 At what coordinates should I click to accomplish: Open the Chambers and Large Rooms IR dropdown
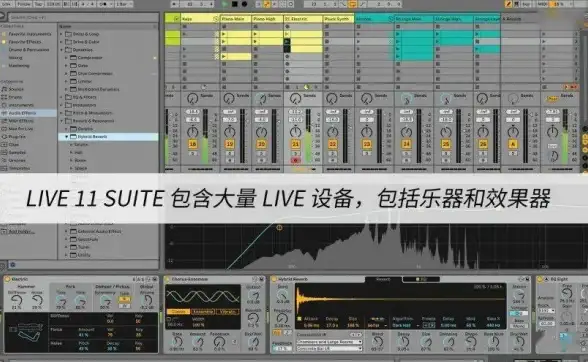coord(329,342)
